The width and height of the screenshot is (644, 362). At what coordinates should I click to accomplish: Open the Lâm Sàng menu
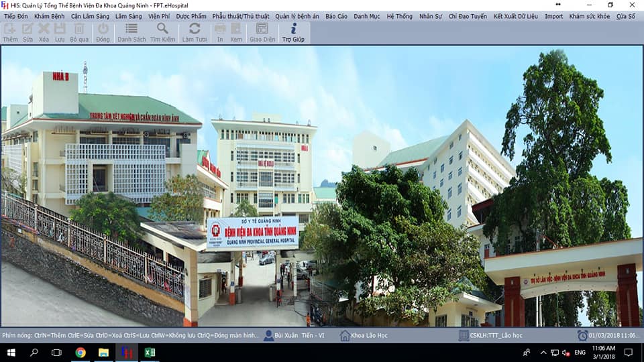tap(129, 16)
